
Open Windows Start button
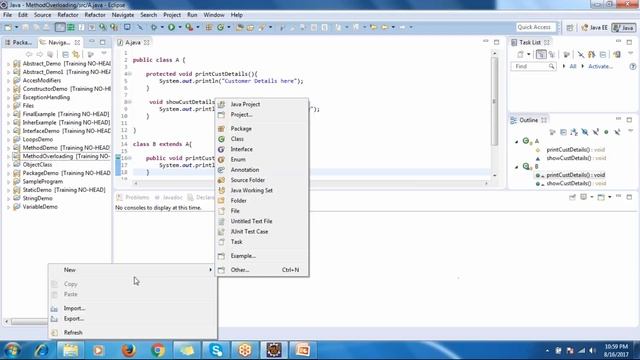[x=12, y=350]
